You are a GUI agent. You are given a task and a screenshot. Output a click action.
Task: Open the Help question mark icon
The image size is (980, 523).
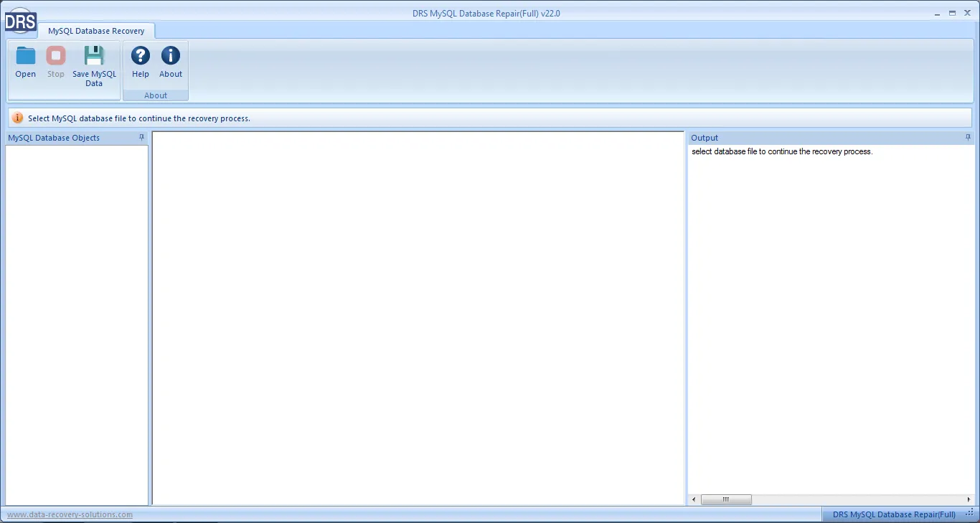141,62
